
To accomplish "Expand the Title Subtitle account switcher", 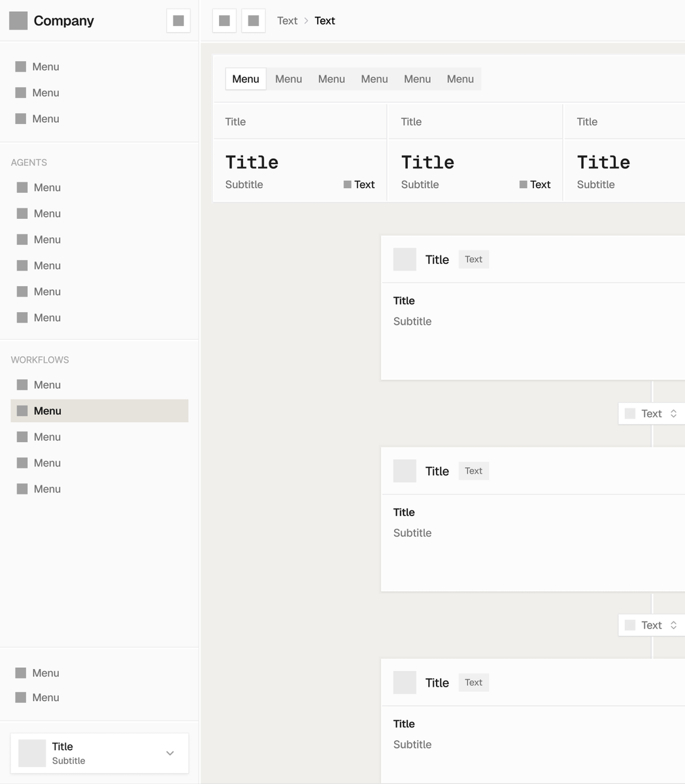I will (x=99, y=753).
